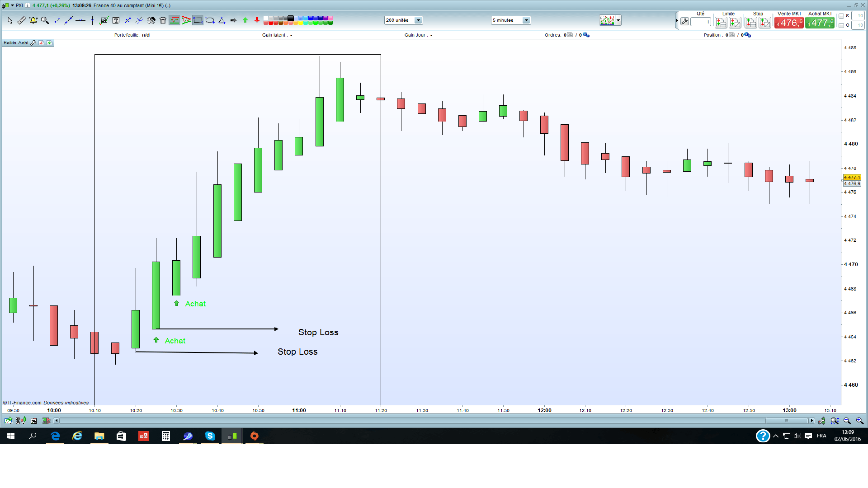Select the red down arrow marker
The image size is (868, 488).
point(257,20)
